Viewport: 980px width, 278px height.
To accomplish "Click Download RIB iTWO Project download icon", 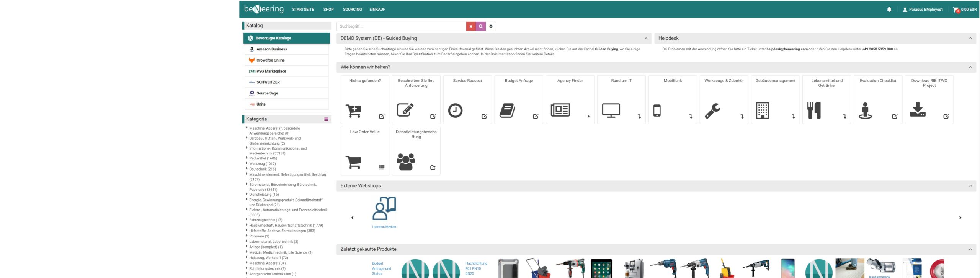I will click(918, 109).
